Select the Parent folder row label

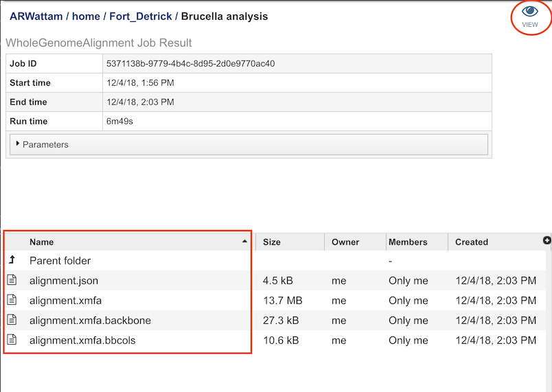click(60, 261)
